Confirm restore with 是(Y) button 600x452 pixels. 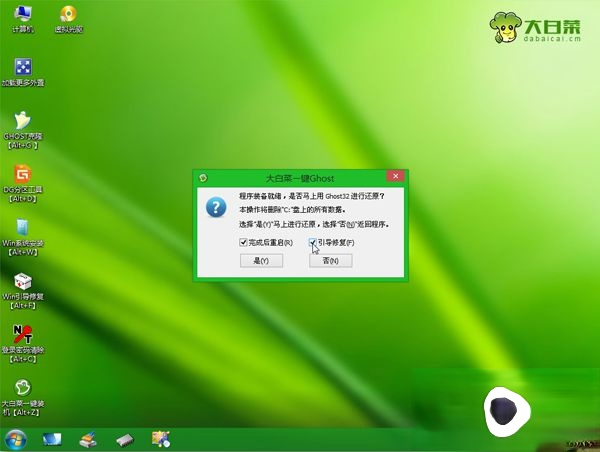click(261, 261)
